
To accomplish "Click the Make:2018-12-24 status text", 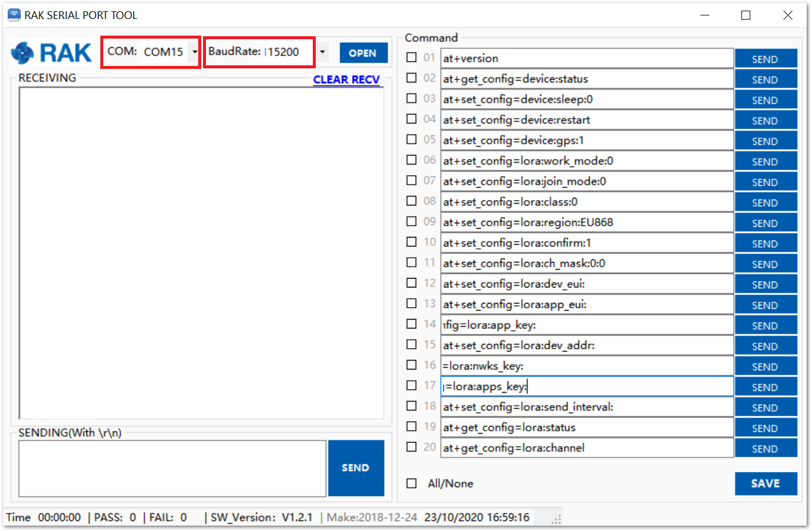I will point(372,517).
